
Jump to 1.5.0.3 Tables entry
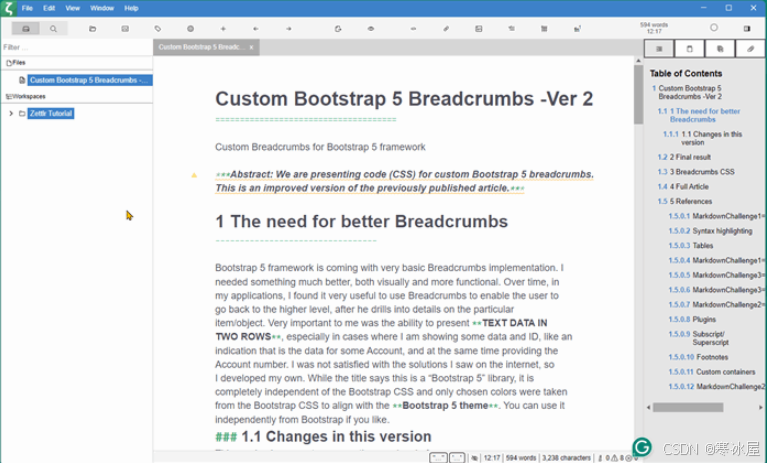(x=691, y=245)
